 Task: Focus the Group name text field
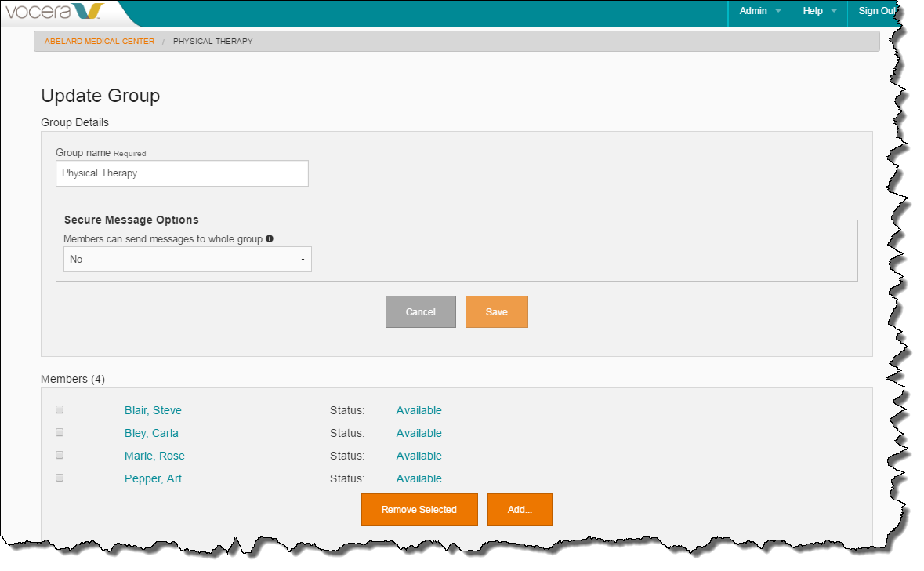pos(182,173)
